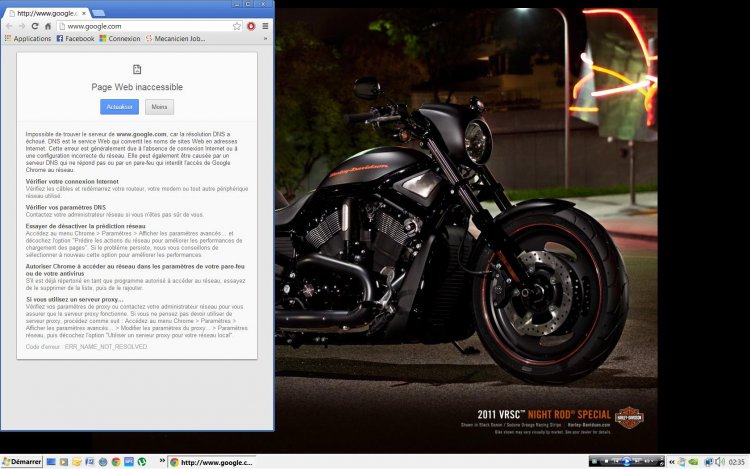This screenshot has height=469, width=750.
Task: Click the Show Desktop quick launch icon
Action: coord(51,462)
